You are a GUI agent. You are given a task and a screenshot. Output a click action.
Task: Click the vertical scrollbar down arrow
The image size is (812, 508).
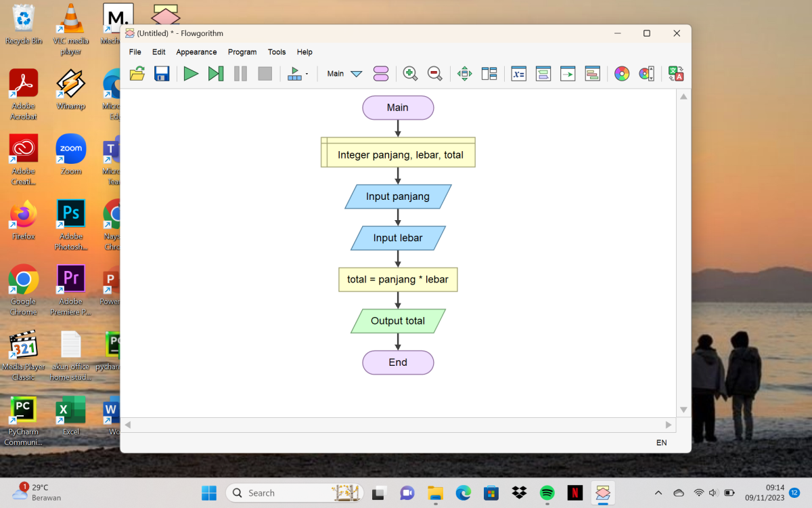click(x=683, y=410)
